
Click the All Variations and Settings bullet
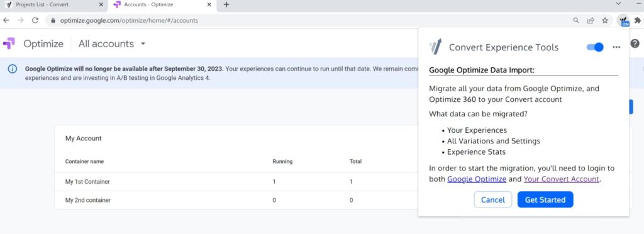(x=494, y=142)
